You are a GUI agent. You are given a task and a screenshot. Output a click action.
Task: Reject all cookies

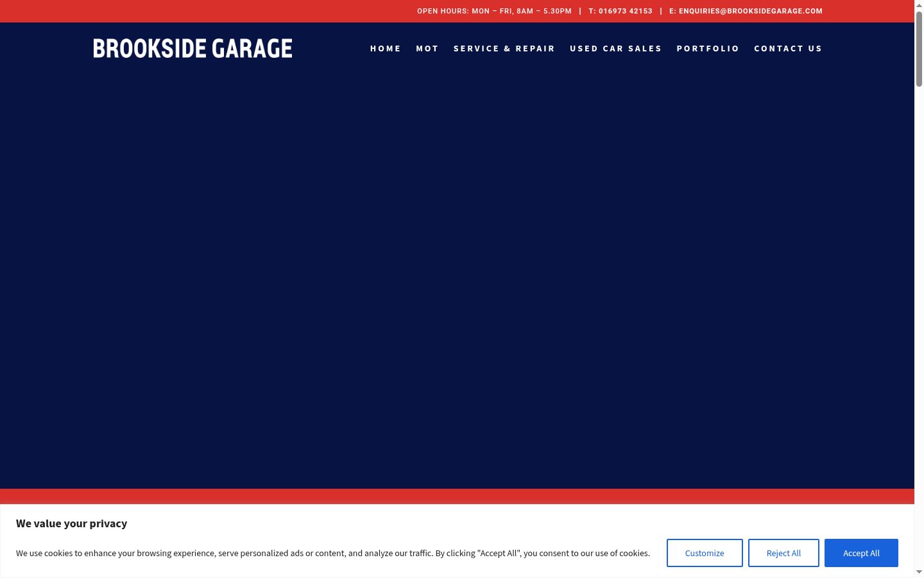point(783,553)
